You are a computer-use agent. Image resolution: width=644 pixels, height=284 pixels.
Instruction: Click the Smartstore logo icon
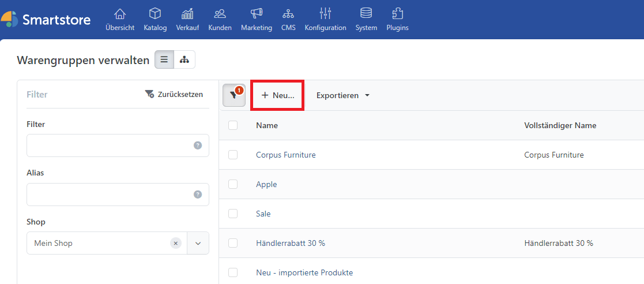(9, 19)
